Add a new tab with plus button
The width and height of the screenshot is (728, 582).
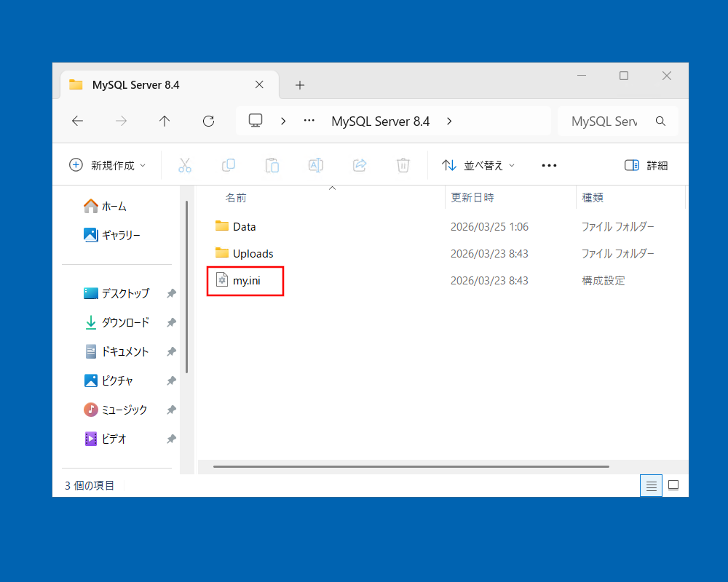click(x=300, y=85)
